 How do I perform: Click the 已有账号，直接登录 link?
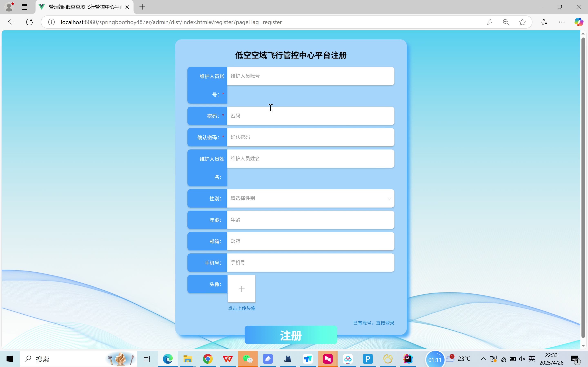(x=373, y=323)
